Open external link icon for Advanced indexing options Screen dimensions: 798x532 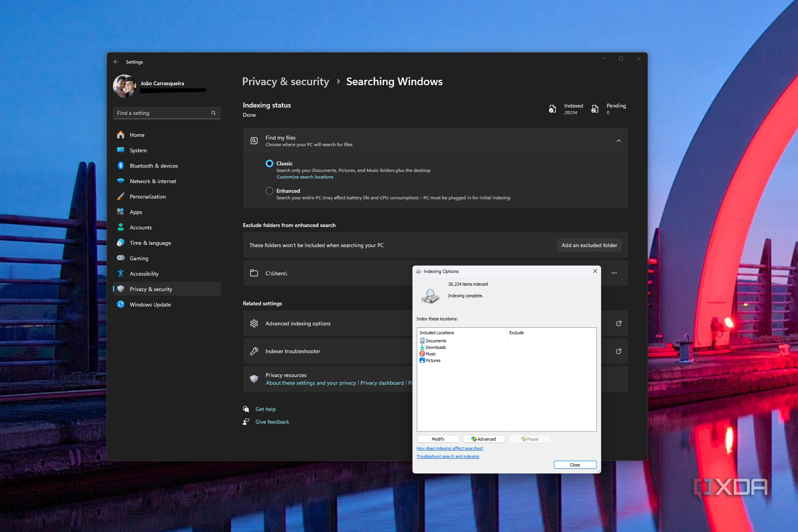(x=619, y=324)
